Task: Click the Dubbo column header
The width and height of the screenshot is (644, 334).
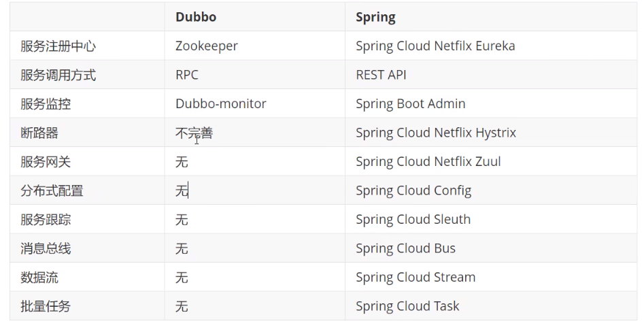Action: click(196, 17)
